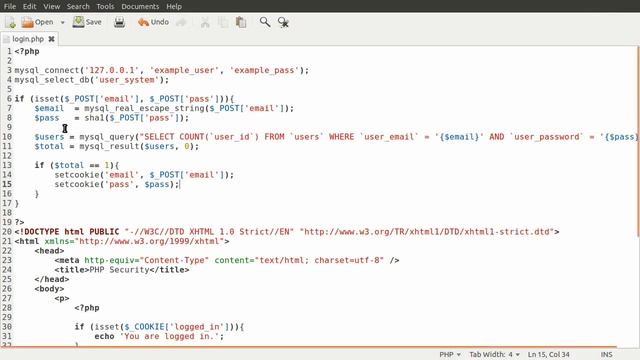
Task: Click line number 19 closing ?> tag
Action: (x=19, y=222)
